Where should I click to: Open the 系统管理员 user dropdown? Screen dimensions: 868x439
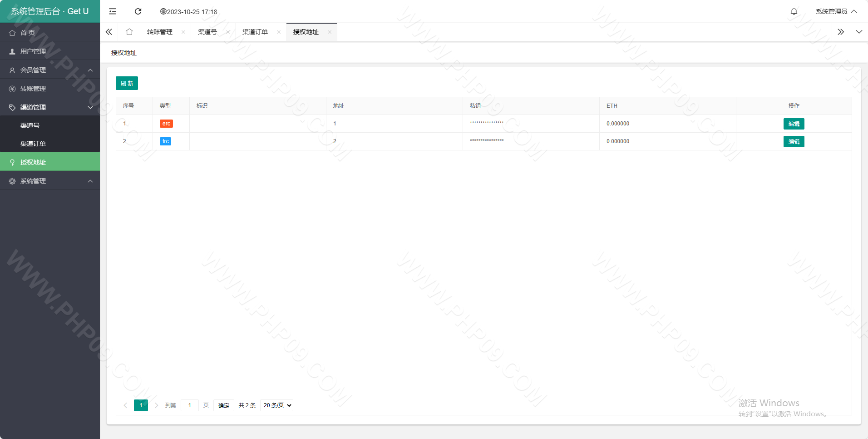pos(836,11)
